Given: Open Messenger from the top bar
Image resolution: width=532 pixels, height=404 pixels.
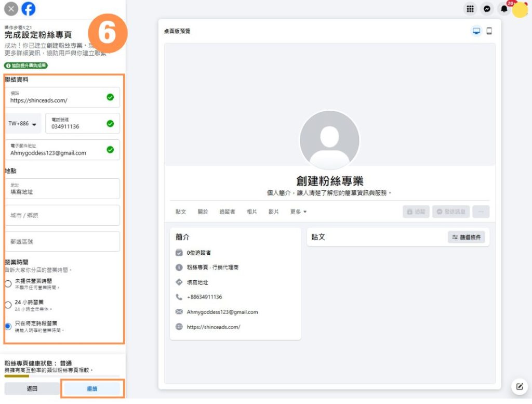Looking at the screenshot, I should (487, 9).
